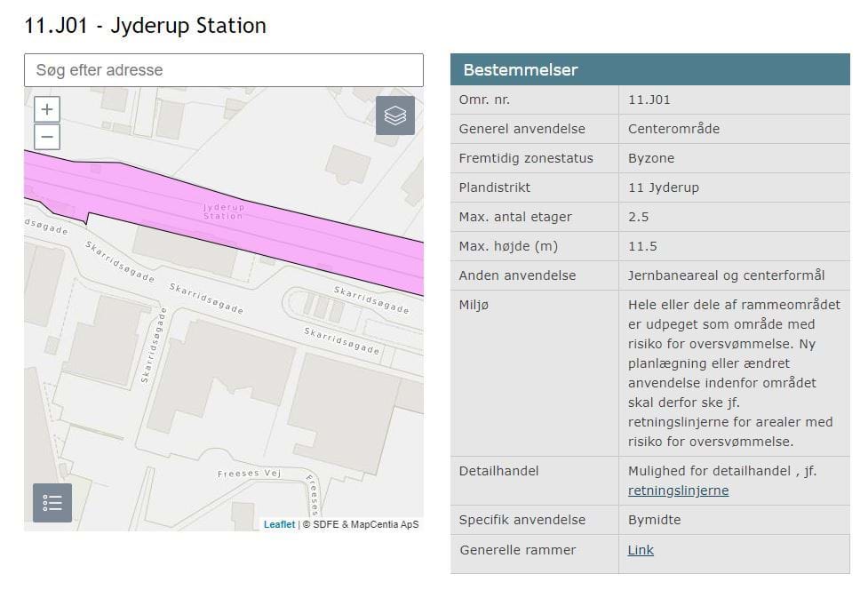
Task: Click the Byzone zonestatus value
Action: (x=651, y=158)
